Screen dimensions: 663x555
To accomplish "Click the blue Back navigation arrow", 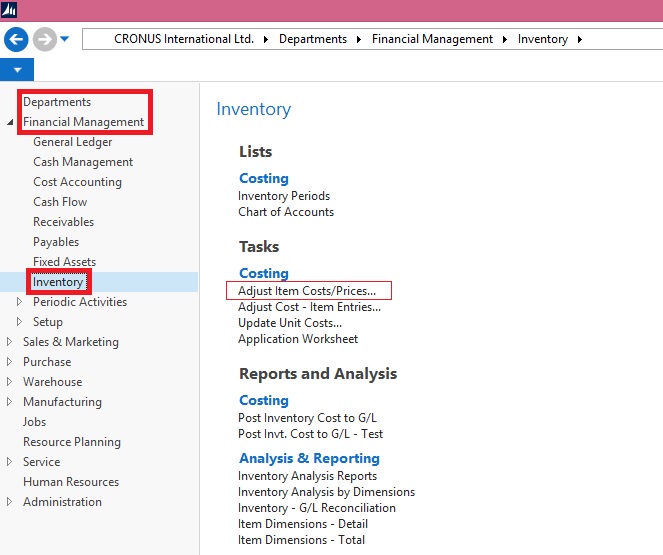I will 16,39.
